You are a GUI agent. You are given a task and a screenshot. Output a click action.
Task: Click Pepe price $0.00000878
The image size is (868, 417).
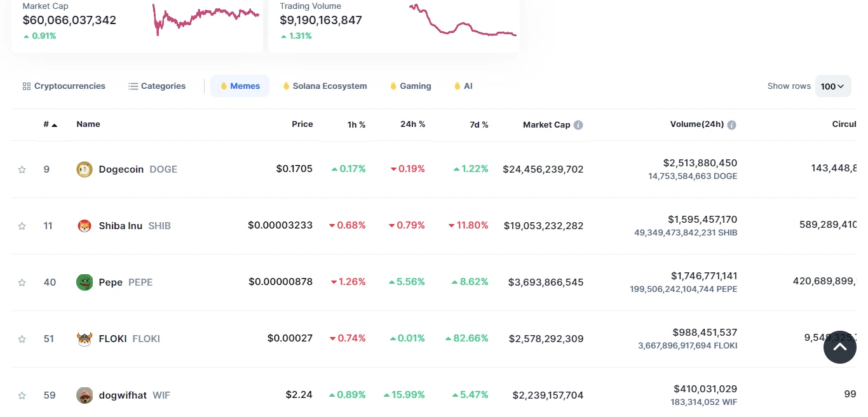point(281,282)
